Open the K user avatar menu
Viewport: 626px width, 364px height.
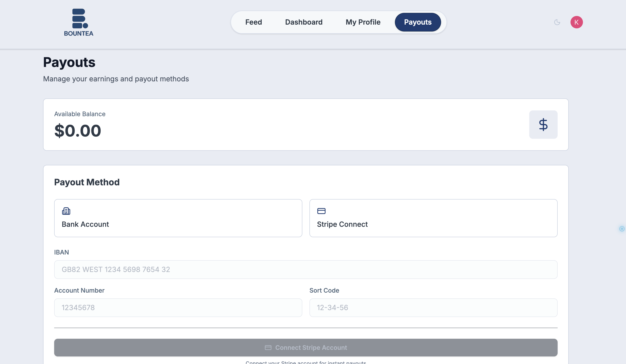coord(576,22)
